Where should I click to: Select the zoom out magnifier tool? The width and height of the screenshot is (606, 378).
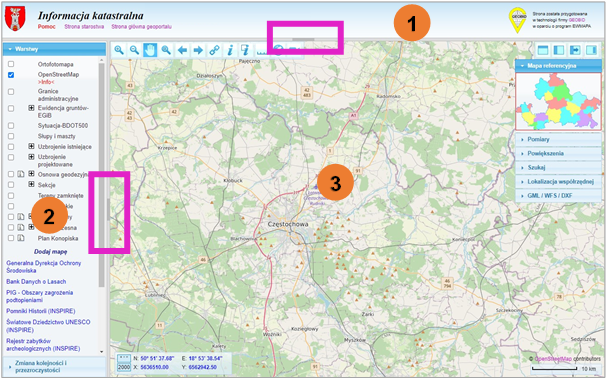(x=134, y=50)
